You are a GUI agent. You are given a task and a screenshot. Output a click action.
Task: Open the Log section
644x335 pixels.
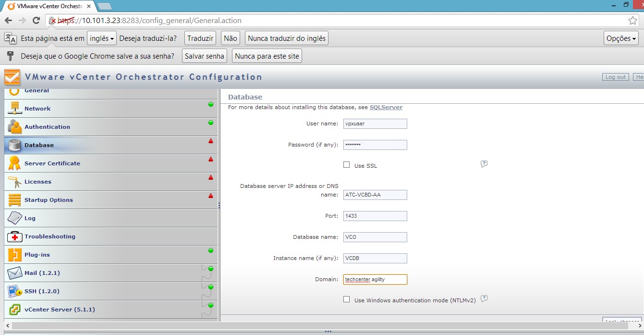coord(30,218)
